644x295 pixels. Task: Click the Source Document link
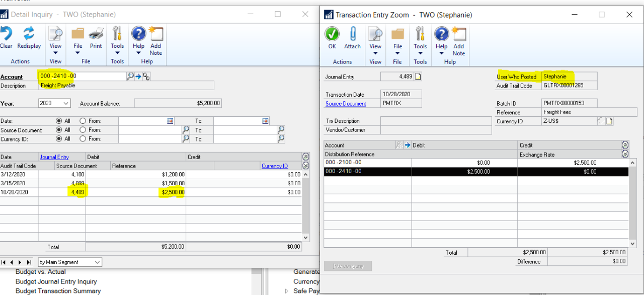click(x=346, y=104)
